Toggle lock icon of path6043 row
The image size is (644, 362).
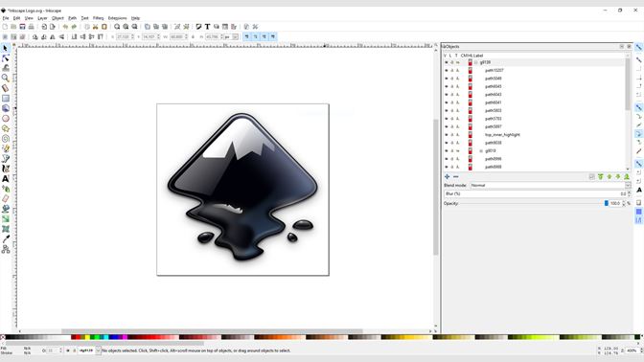pyautogui.click(x=452, y=95)
